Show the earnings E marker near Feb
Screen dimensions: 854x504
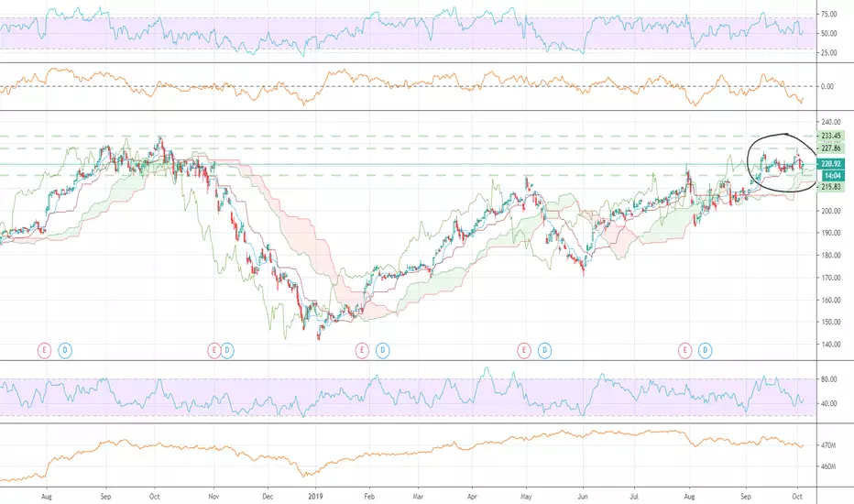362,350
